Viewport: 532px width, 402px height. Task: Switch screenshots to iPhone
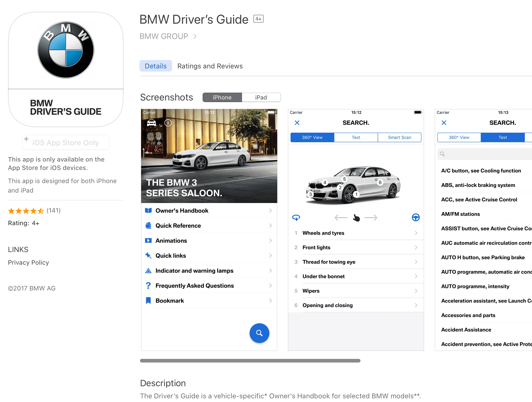point(222,97)
